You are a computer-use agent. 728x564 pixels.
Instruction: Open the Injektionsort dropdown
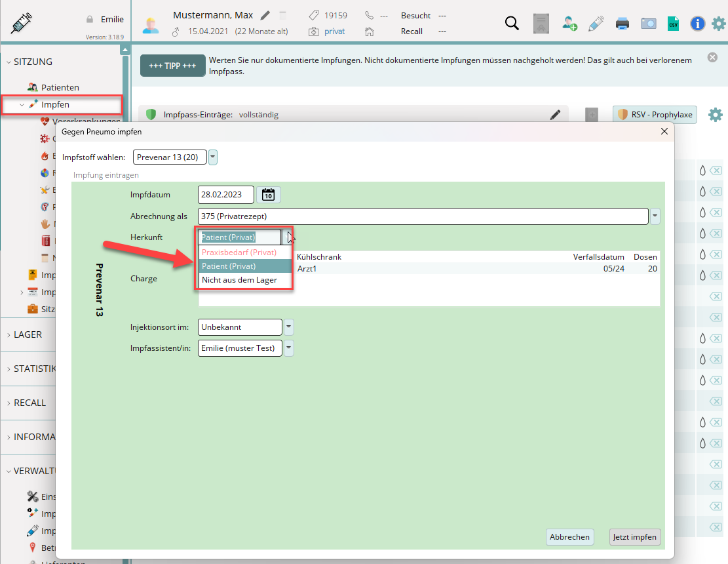[288, 327]
